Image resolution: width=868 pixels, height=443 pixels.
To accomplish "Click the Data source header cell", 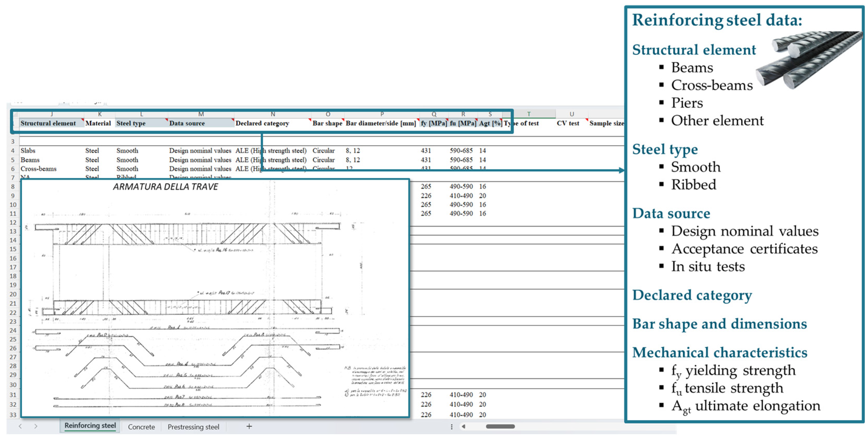I will [x=187, y=123].
